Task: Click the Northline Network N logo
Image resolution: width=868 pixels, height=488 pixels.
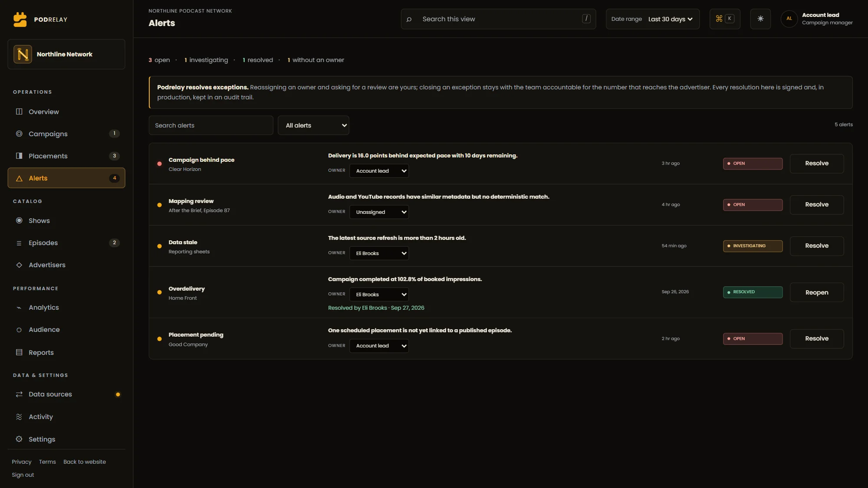Action: 23,54
